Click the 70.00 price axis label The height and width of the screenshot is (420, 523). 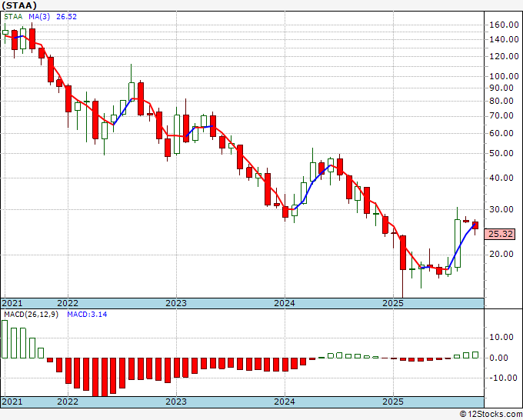(x=501, y=116)
